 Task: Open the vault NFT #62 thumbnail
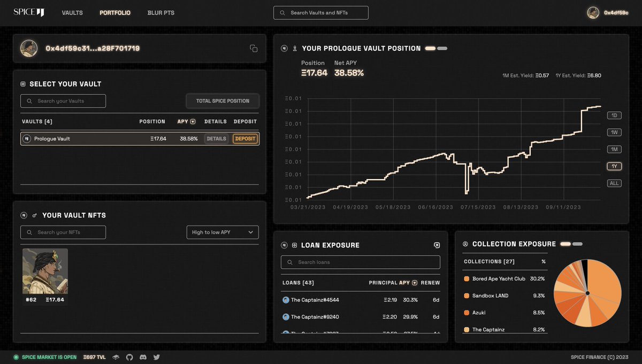(x=45, y=271)
